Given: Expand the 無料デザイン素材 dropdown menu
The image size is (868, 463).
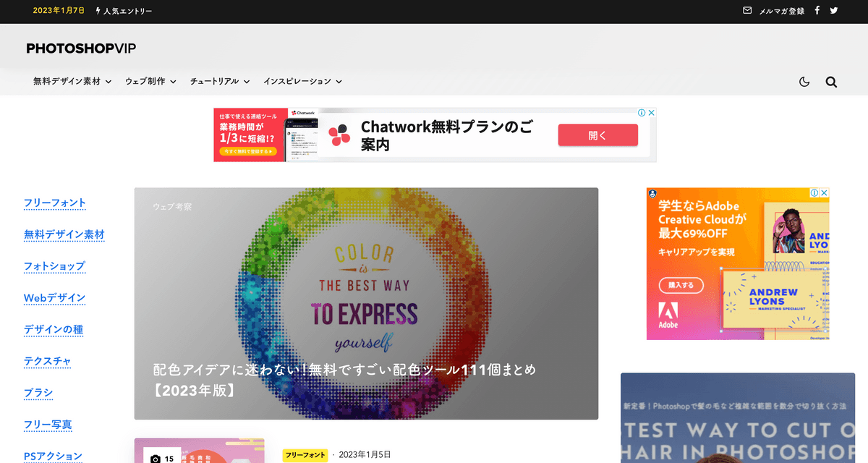Looking at the screenshot, I should point(72,82).
